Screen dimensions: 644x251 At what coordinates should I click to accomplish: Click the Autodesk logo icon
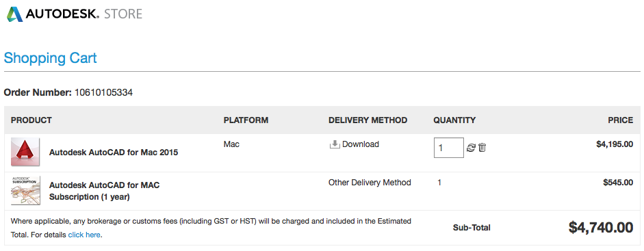tap(14, 14)
